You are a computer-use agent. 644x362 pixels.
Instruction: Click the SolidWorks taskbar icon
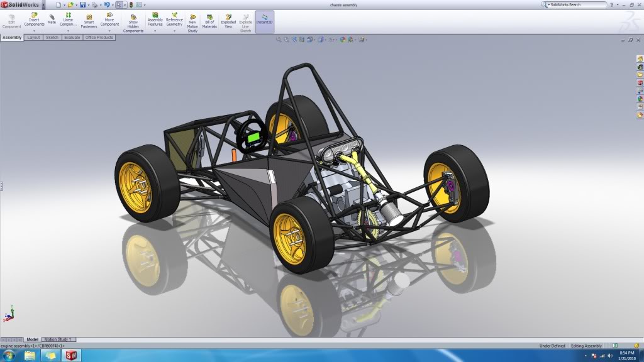71,356
